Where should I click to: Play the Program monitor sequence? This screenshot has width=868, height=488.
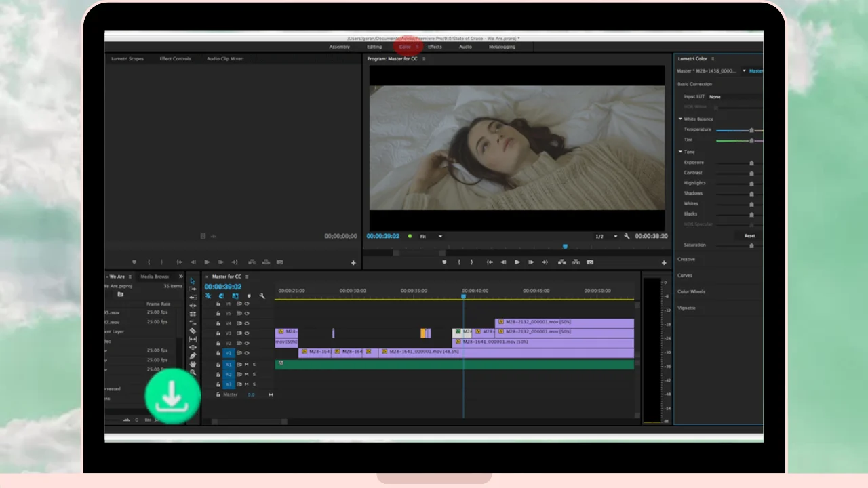tap(517, 262)
